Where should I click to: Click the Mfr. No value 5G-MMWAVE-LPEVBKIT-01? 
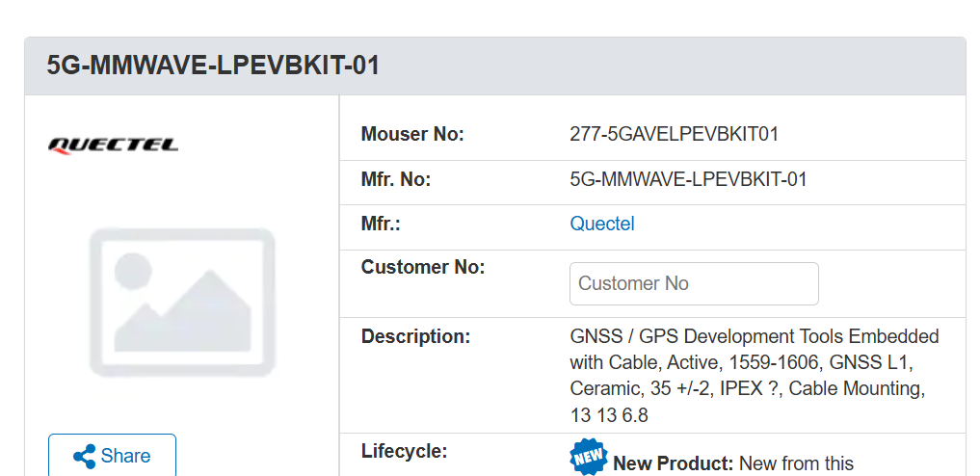click(x=688, y=179)
